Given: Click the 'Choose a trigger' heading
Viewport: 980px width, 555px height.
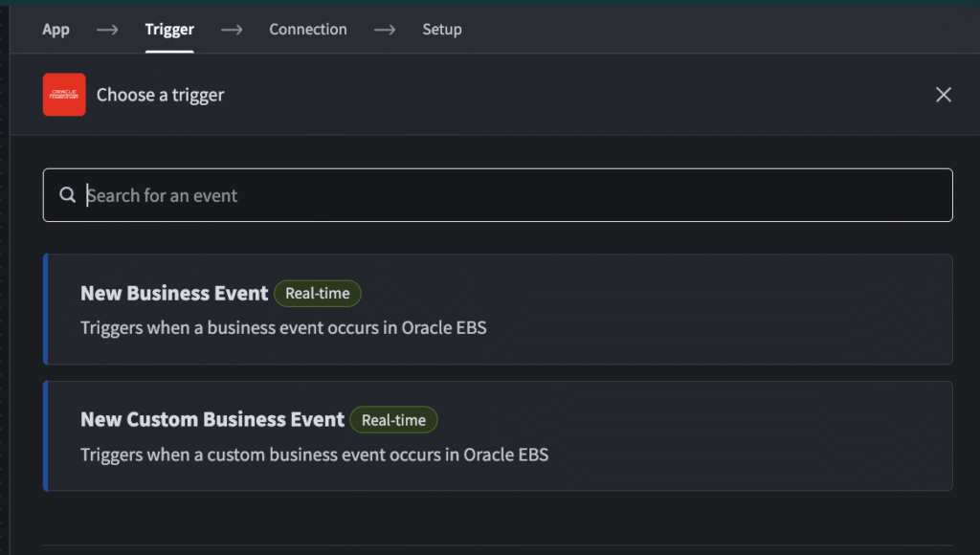Looking at the screenshot, I should pyautogui.click(x=160, y=95).
